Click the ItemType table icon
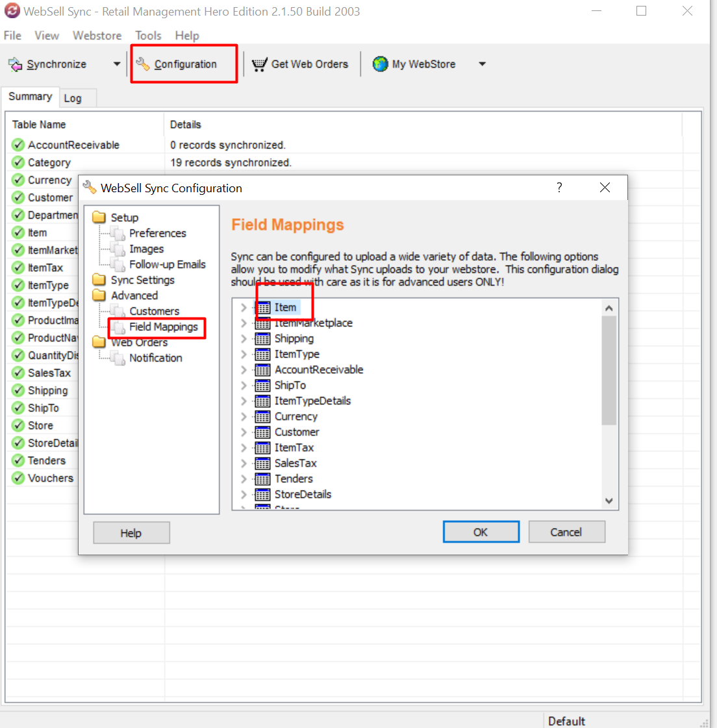Screen dimensions: 717x728 tap(262, 354)
